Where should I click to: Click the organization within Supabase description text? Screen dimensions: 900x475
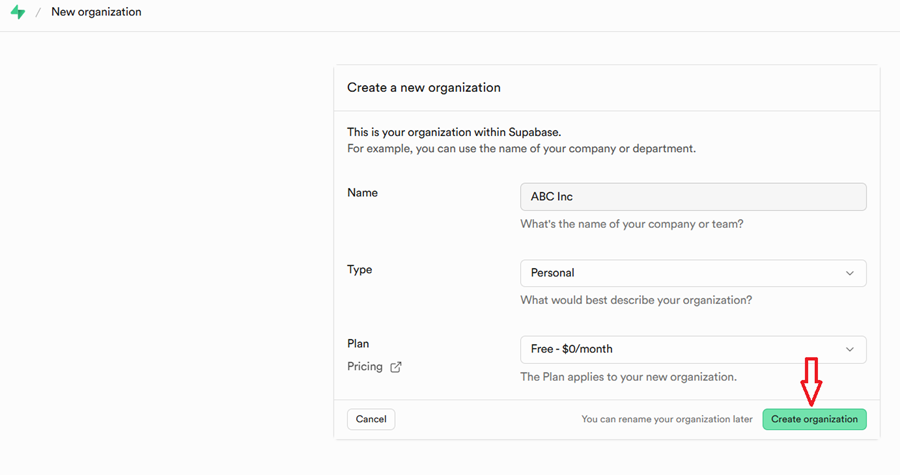[x=456, y=132]
